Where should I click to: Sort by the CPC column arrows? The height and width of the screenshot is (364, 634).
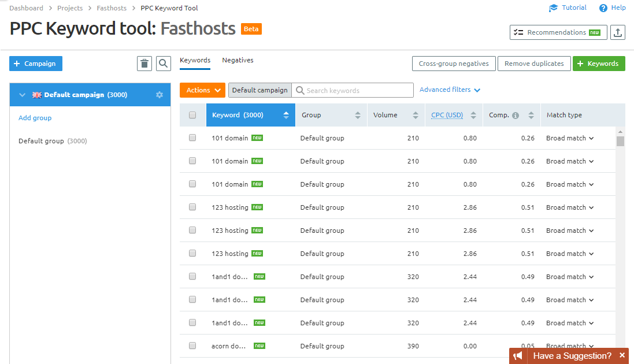473,116
